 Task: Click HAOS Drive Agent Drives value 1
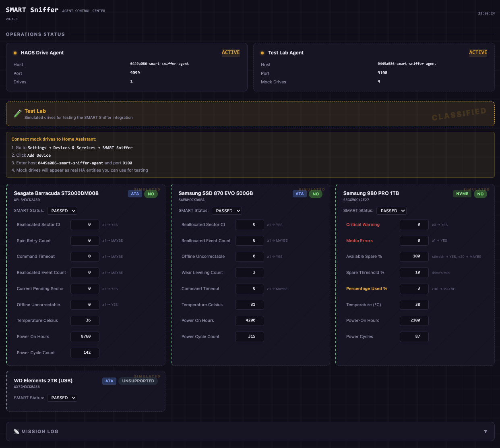131,81
